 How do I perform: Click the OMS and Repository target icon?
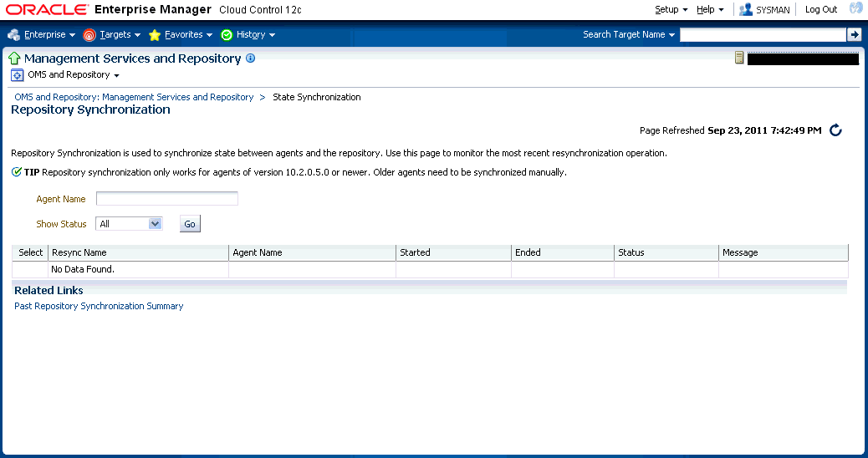click(18, 74)
